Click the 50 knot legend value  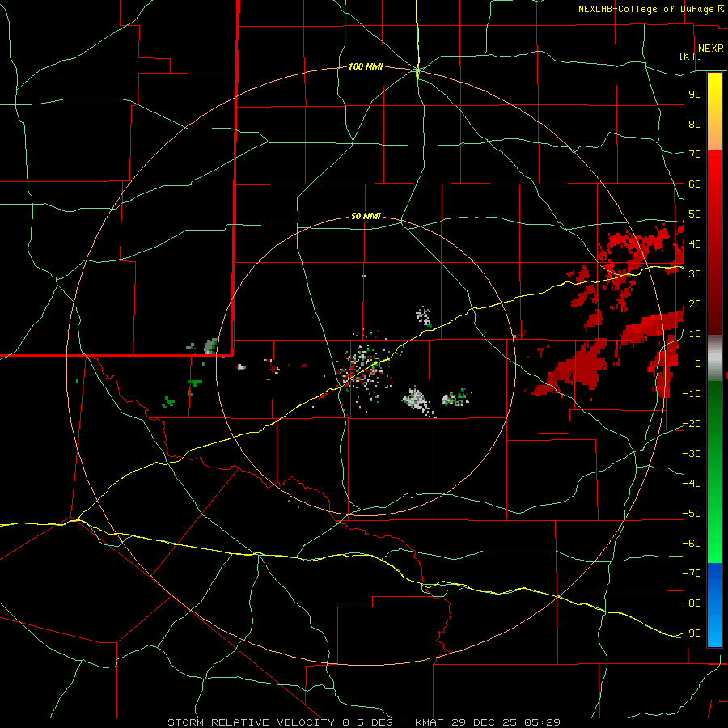point(695,214)
